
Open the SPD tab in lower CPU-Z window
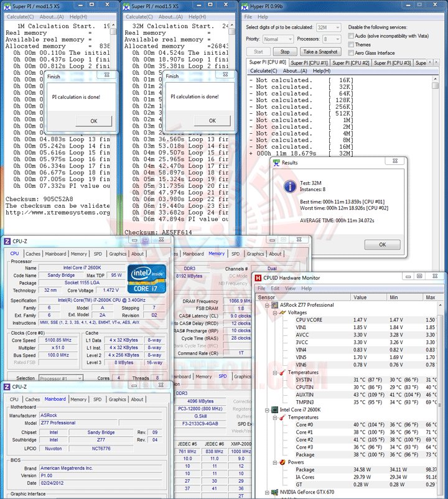point(97,399)
